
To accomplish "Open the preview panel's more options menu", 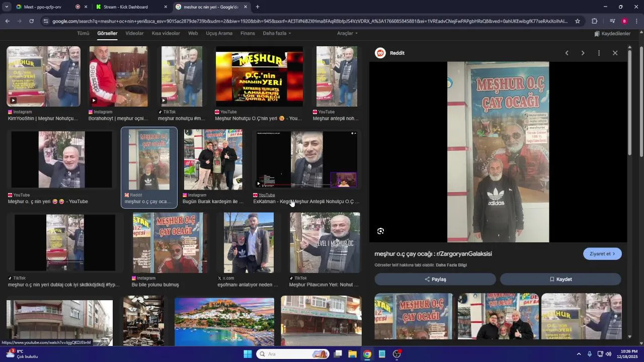I will 599,53.
